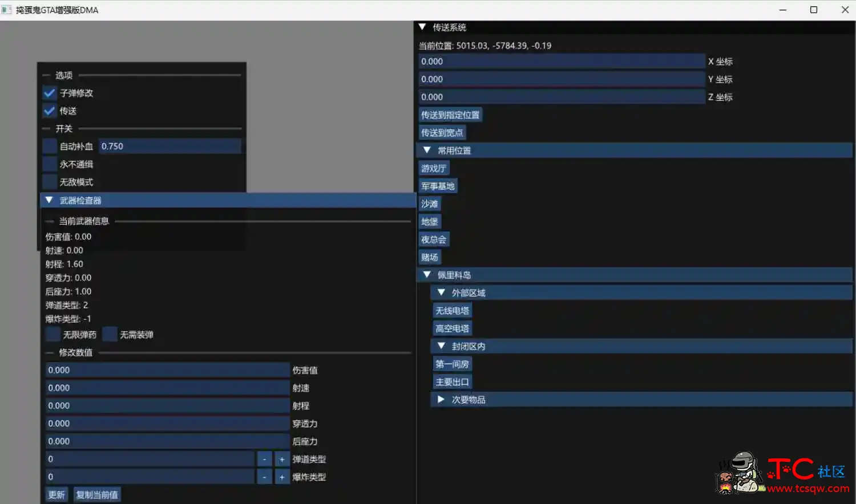Teleport to 高空电塔

pyautogui.click(x=452, y=328)
